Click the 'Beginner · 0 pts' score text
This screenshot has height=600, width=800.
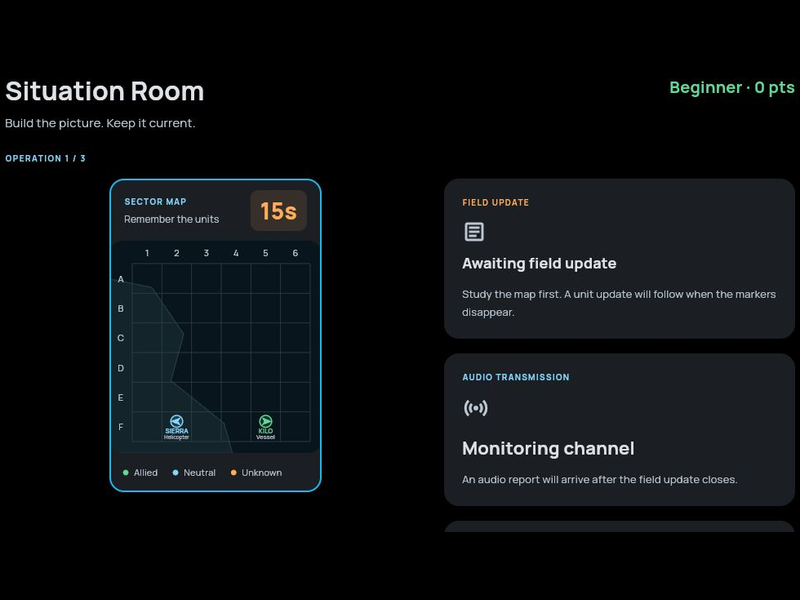(732, 87)
